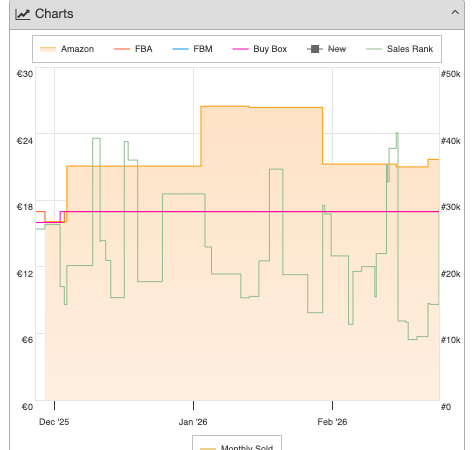Click the Feb '26 x-axis label
Viewport: 474px width, 450px height.
[x=332, y=422]
